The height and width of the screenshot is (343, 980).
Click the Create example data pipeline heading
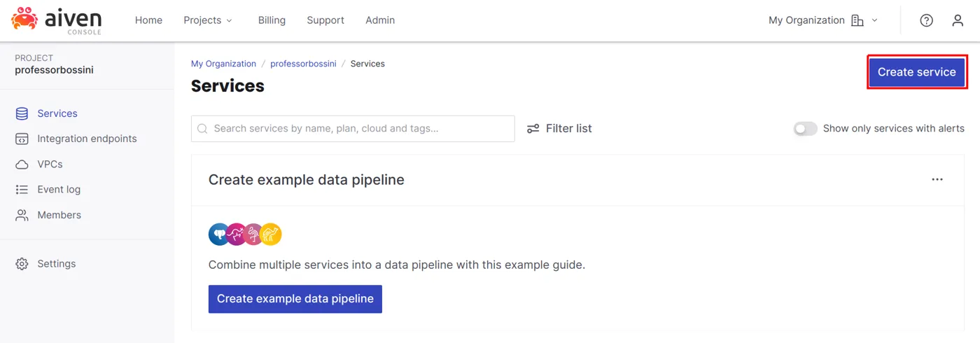click(307, 180)
